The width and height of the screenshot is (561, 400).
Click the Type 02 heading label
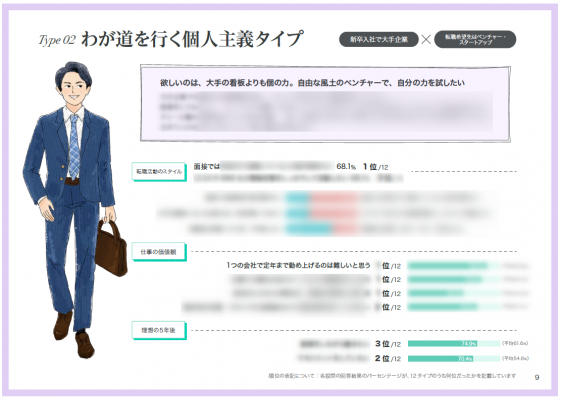point(57,40)
